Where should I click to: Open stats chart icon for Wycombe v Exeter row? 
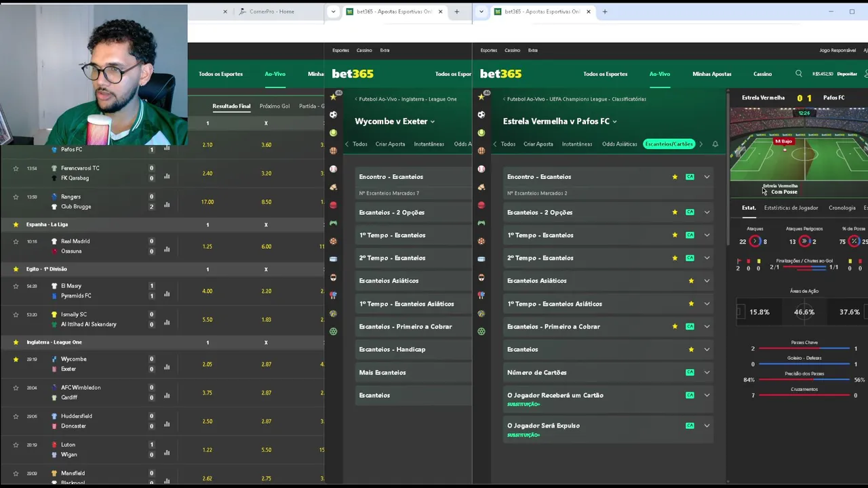click(167, 367)
